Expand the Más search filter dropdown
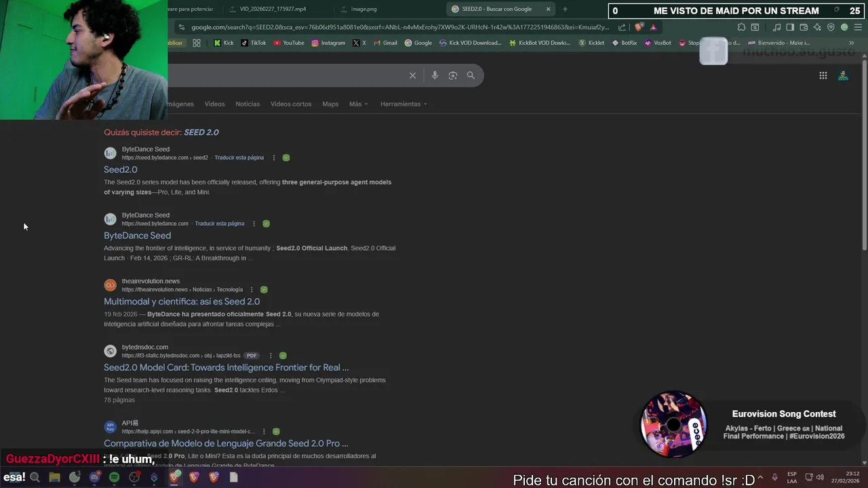This screenshot has height=488, width=868. (x=358, y=104)
